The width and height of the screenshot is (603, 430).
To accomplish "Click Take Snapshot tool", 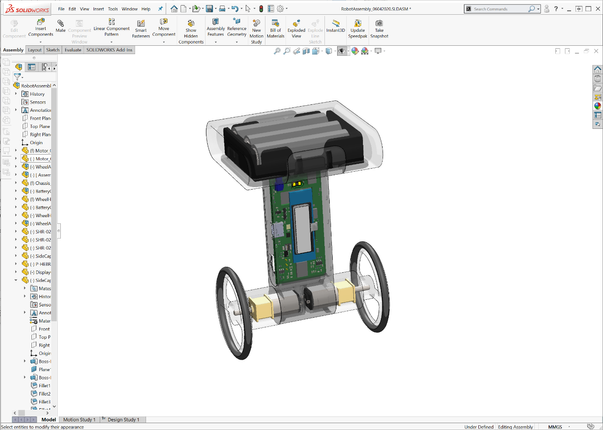I will (379, 29).
